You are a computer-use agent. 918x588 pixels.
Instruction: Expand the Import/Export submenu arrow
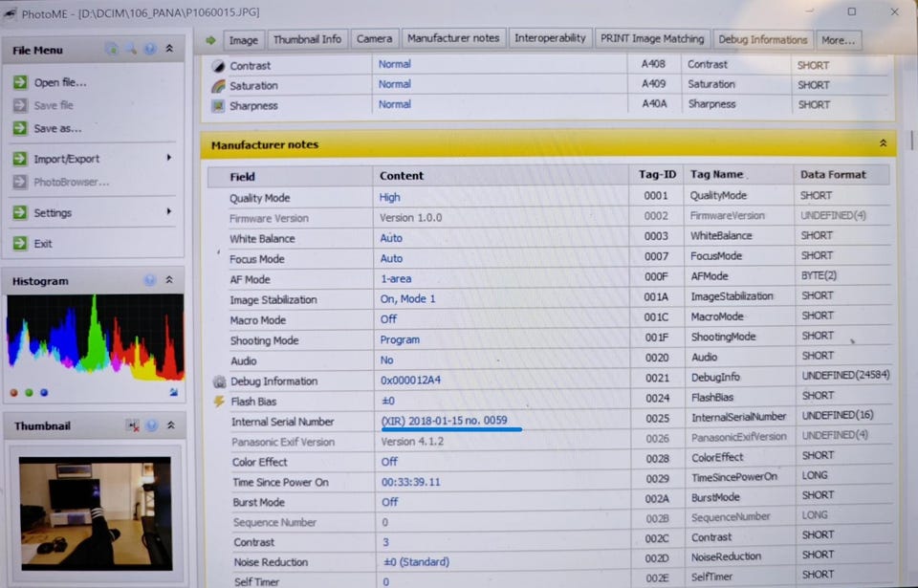pos(169,158)
